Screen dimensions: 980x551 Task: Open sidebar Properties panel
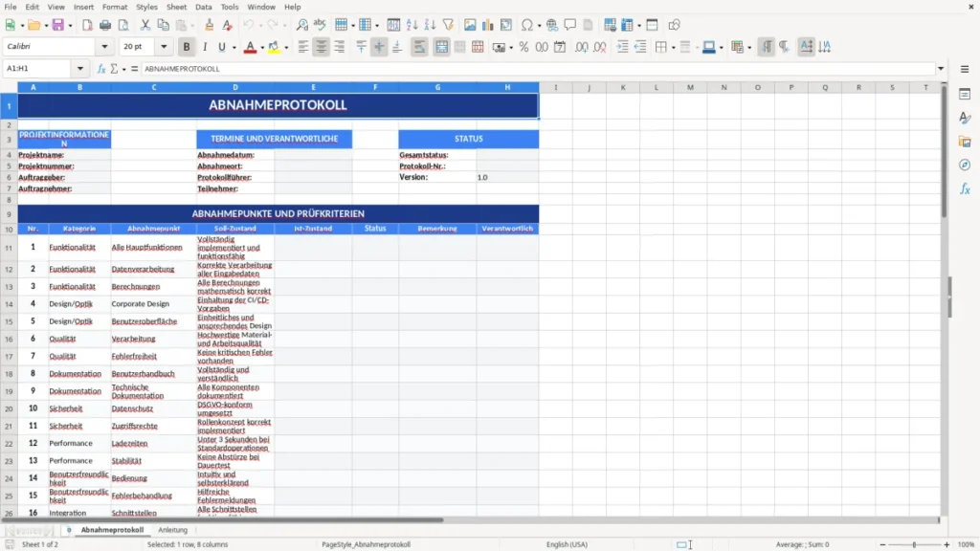pyautogui.click(x=965, y=95)
